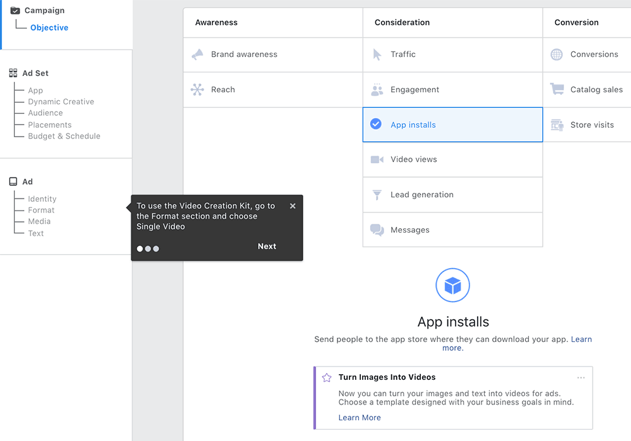
Task: Click the Lead generation funnel icon
Action: (377, 195)
